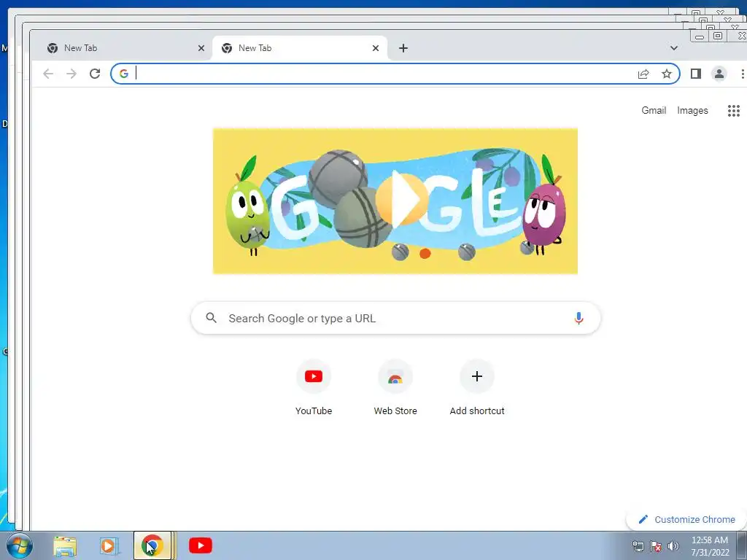747x560 pixels.
Task: Open a new tab with plus button
Action: pos(403,48)
